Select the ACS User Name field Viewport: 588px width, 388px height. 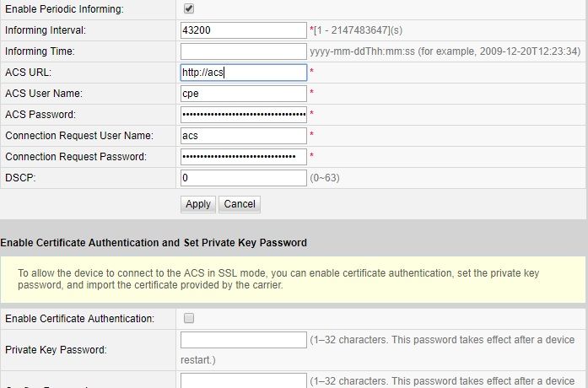(243, 94)
